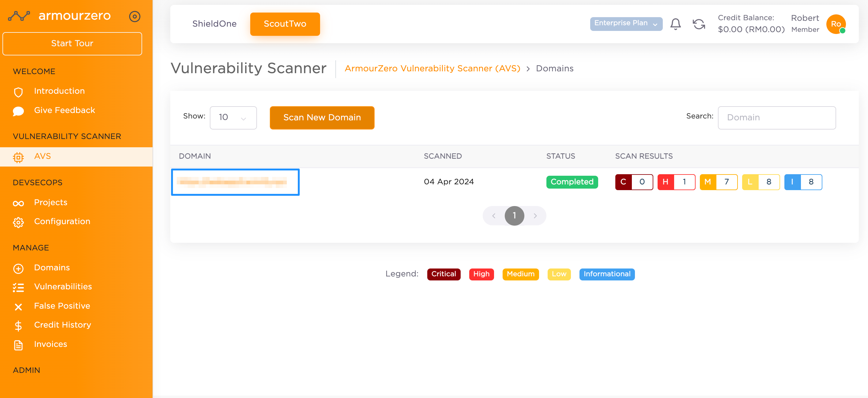The width and height of the screenshot is (868, 398).
Task: Click the Informational legend label
Action: pos(607,274)
